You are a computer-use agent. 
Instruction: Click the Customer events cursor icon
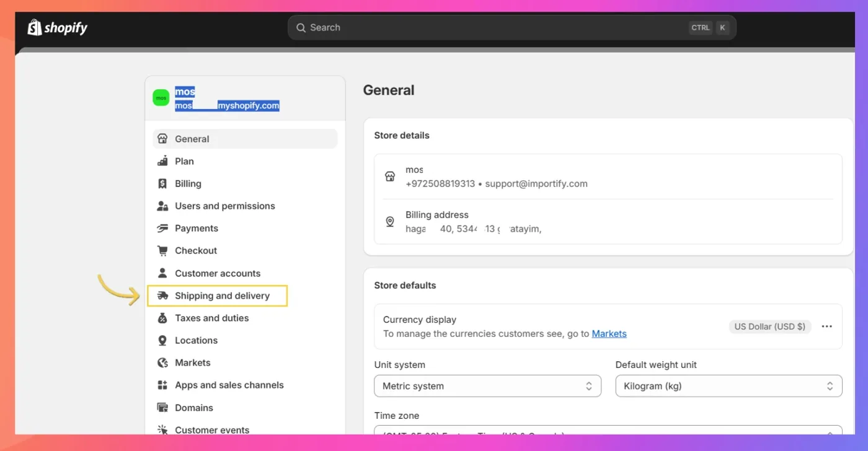(162, 429)
